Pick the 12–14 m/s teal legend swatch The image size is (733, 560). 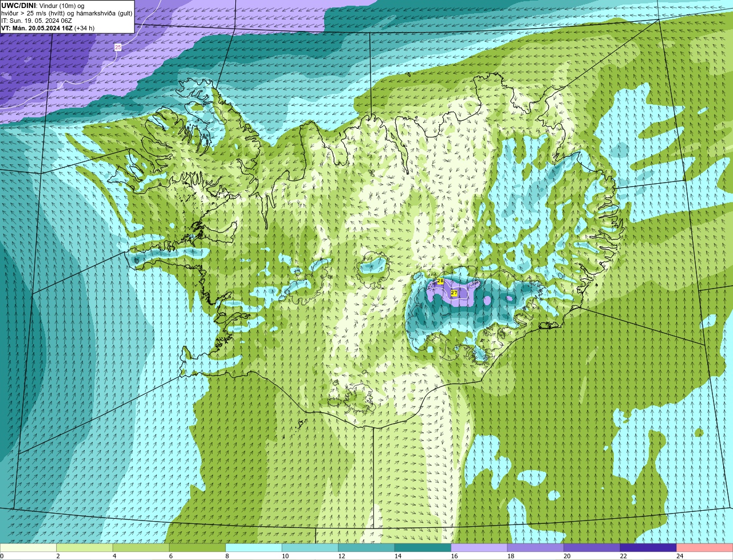point(366,547)
